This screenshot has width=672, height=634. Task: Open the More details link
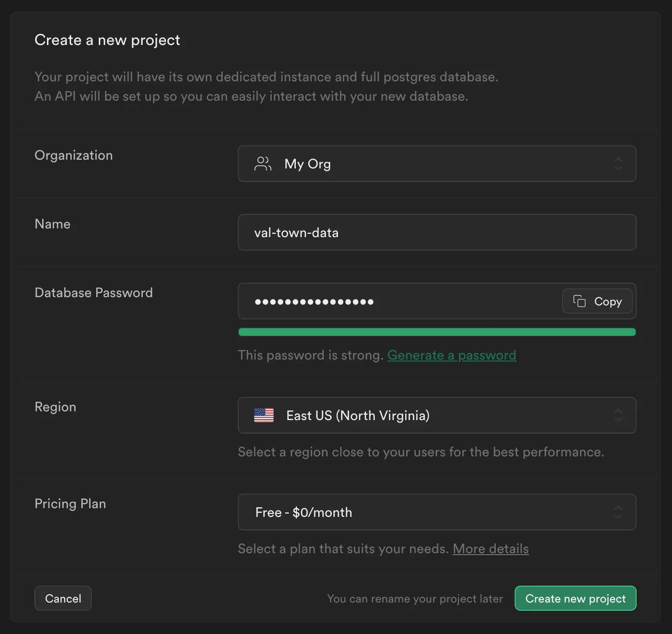pyautogui.click(x=490, y=549)
